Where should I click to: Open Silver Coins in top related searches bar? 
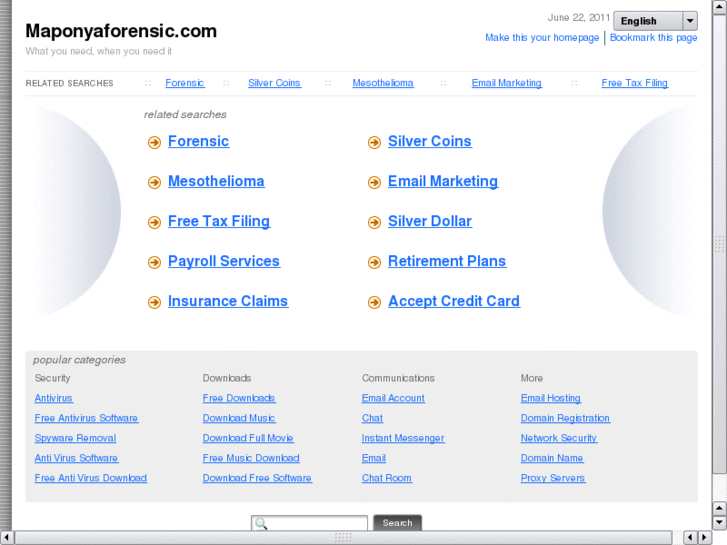pos(274,83)
